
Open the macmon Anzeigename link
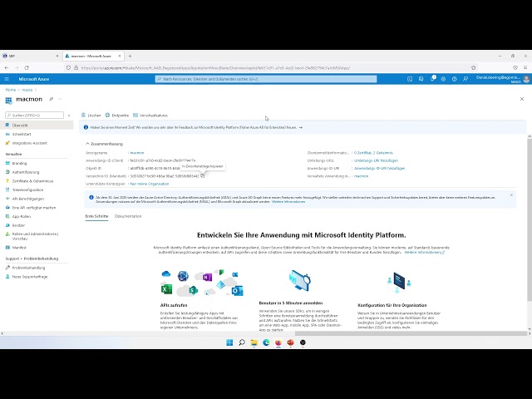coord(137,153)
